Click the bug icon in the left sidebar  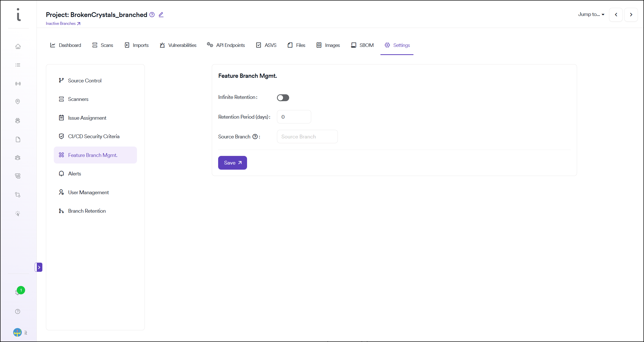(18, 120)
